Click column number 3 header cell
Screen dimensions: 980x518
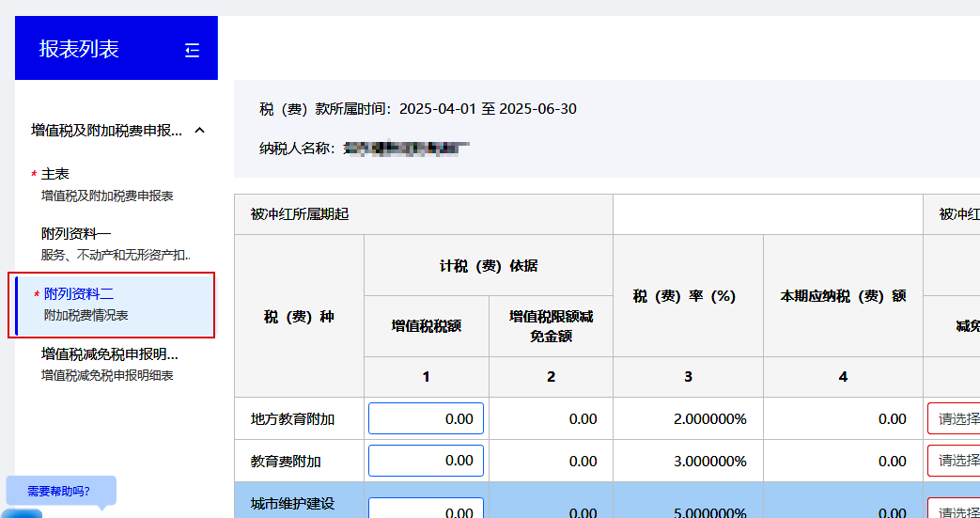tap(688, 377)
